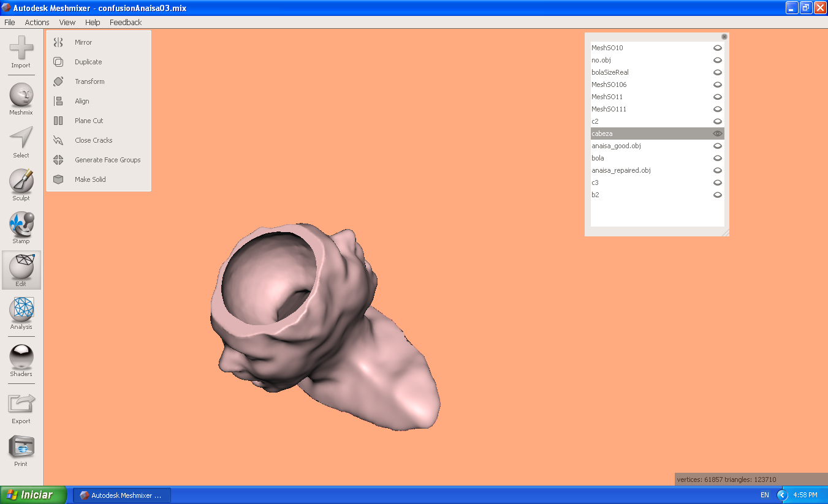Click Autodesk Meshmixer taskbar button
828x504 pixels.
coord(122,495)
